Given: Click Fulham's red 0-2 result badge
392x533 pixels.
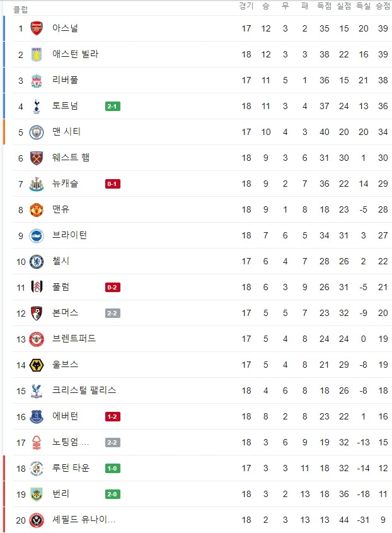Looking at the screenshot, I should click(x=112, y=287).
